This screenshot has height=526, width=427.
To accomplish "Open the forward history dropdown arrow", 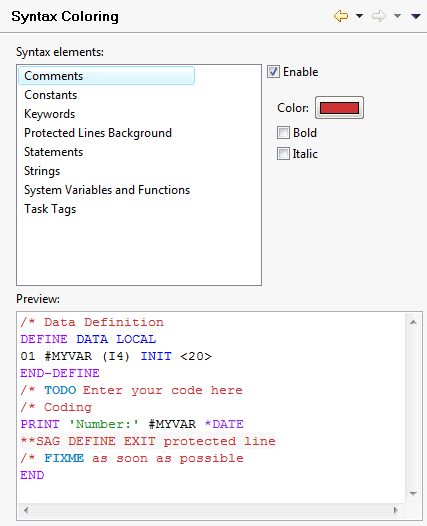I will pyautogui.click(x=397, y=16).
